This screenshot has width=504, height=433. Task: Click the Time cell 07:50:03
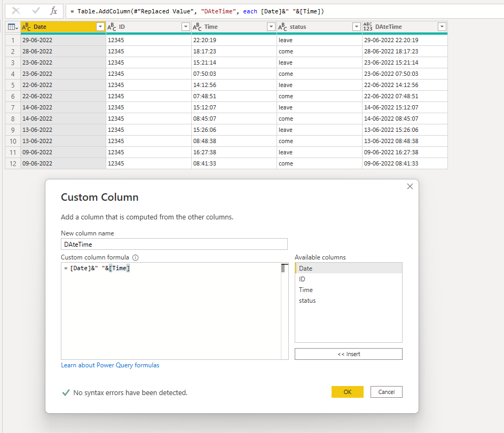point(234,74)
